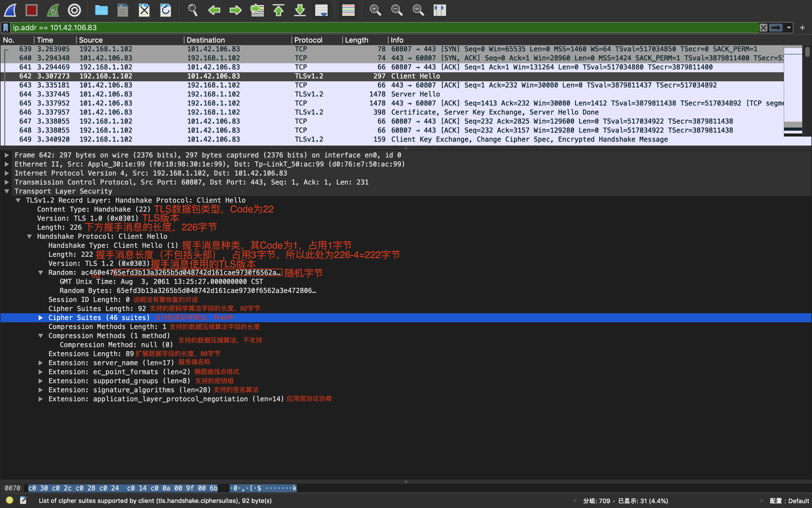812x508 pixels.
Task: Click the display filter bookmark icon
Action: coord(6,28)
